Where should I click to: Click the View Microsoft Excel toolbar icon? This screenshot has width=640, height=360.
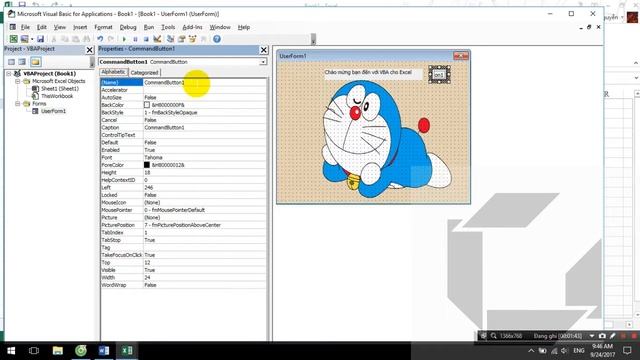[x=13, y=39]
